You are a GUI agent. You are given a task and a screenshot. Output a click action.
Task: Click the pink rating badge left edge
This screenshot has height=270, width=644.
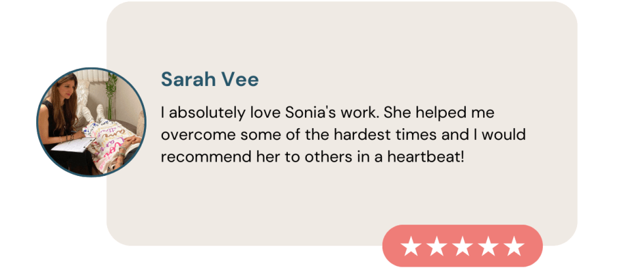[x=388, y=246]
